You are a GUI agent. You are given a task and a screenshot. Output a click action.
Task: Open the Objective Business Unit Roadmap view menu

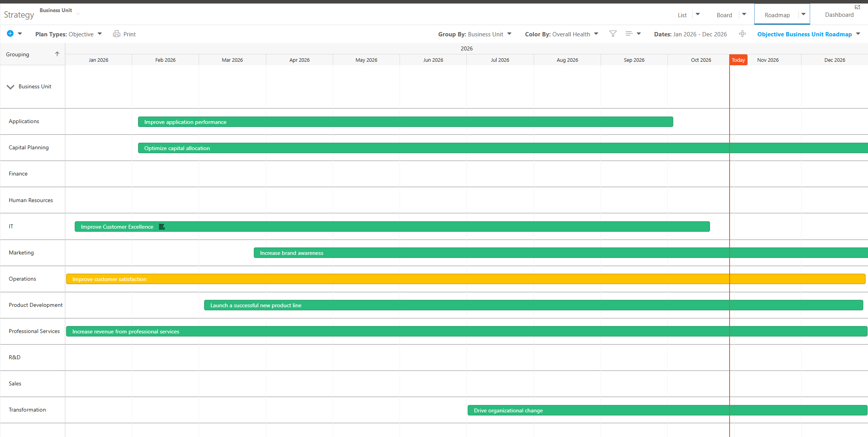pos(809,34)
